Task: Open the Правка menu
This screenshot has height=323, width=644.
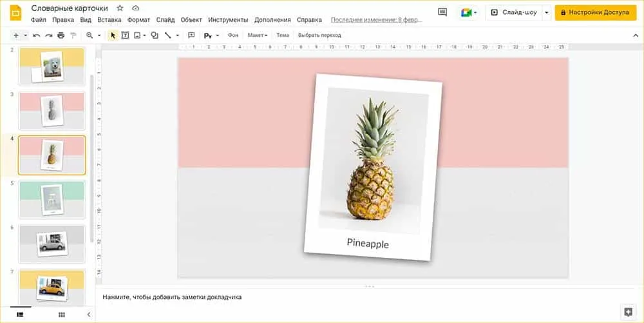Action: (63, 20)
